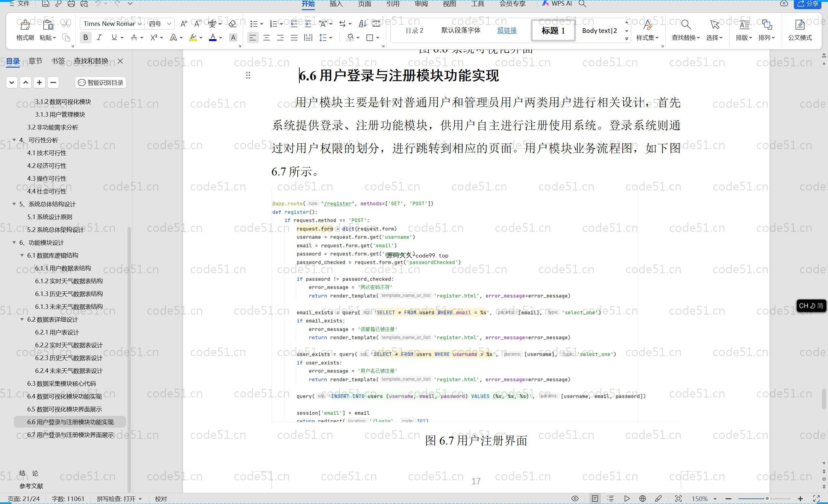Click the Format Painter (格式刷) icon
The height and width of the screenshot is (504, 828).
25,25
